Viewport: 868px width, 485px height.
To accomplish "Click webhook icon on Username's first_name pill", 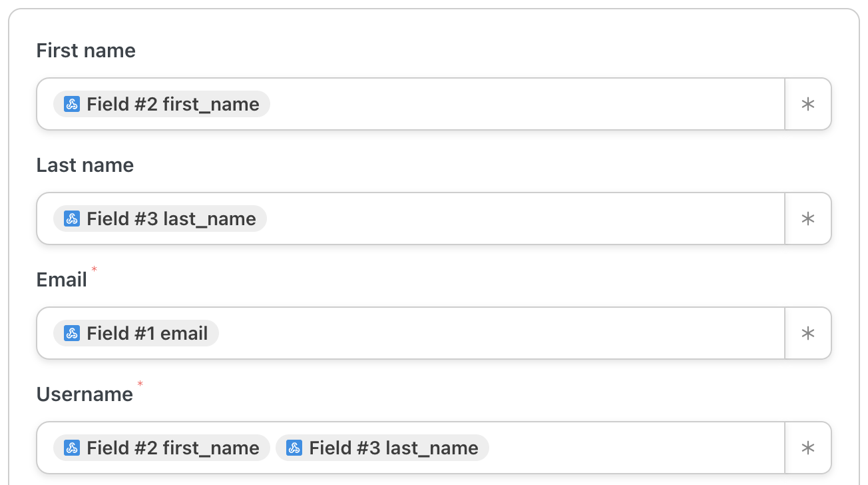I will pos(72,448).
